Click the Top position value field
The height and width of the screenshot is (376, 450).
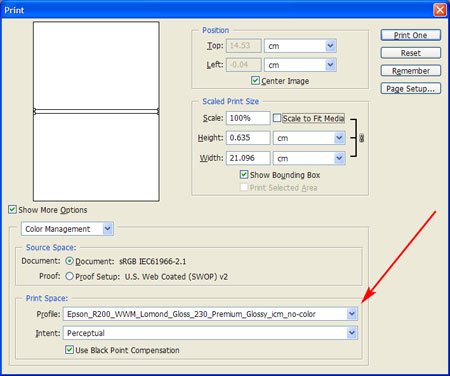pos(244,46)
